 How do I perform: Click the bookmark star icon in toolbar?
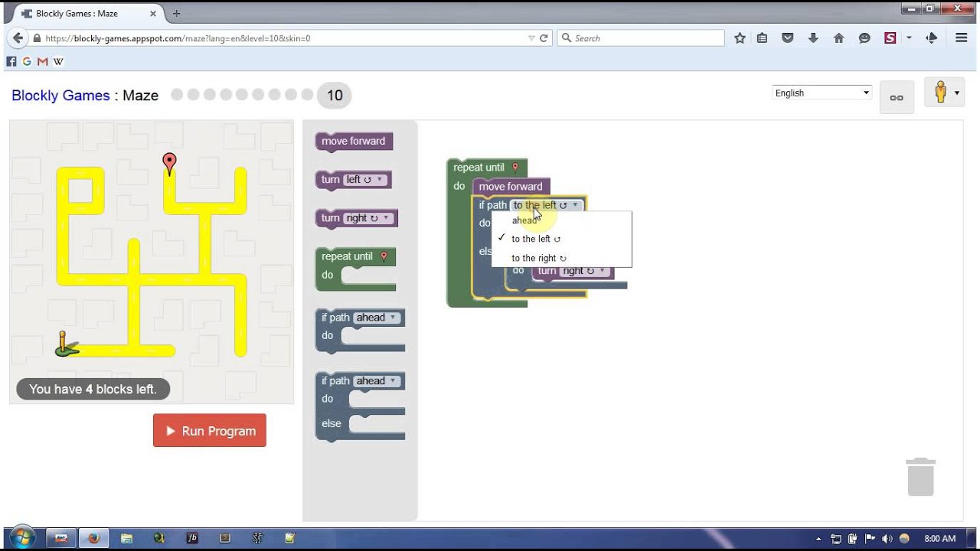(740, 38)
